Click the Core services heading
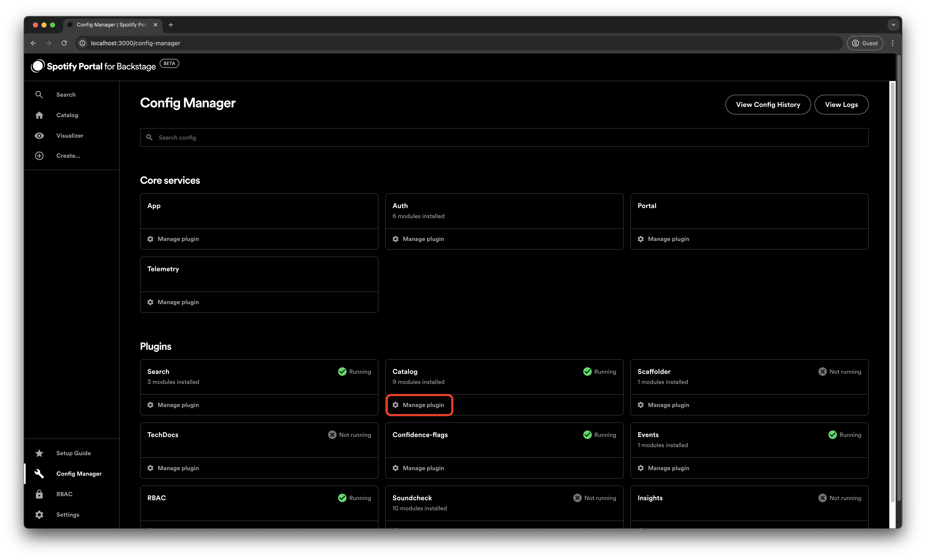 click(x=170, y=180)
